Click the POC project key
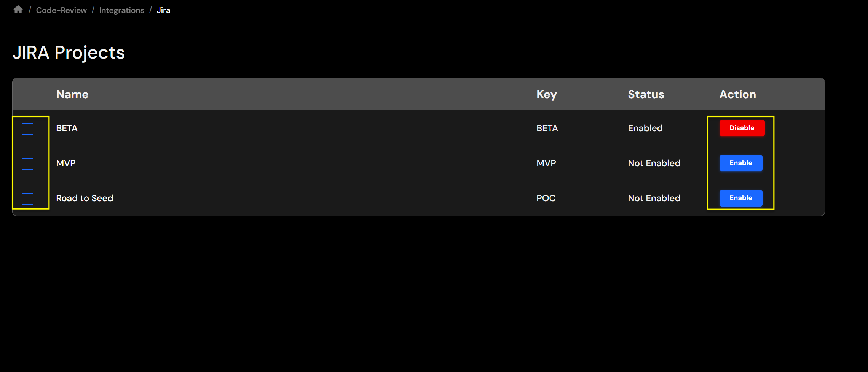This screenshot has width=868, height=372. click(x=546, y=198)
